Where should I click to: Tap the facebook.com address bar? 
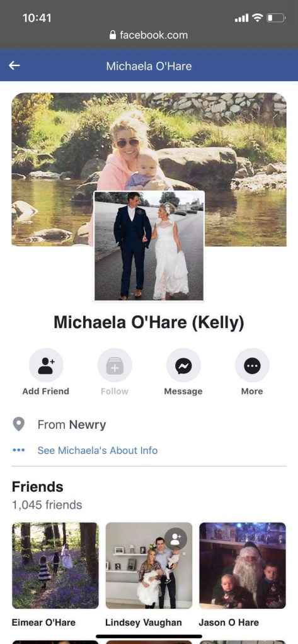[x=149, y=35]
